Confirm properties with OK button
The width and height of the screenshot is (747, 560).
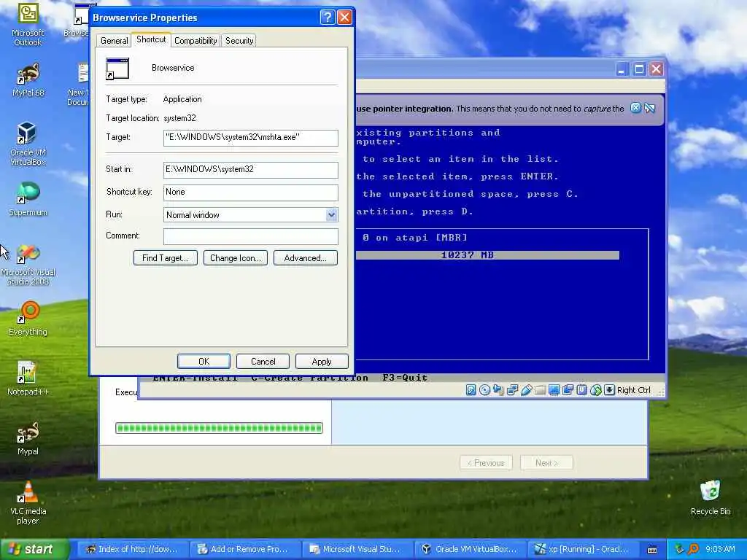[x=204, y=362]
